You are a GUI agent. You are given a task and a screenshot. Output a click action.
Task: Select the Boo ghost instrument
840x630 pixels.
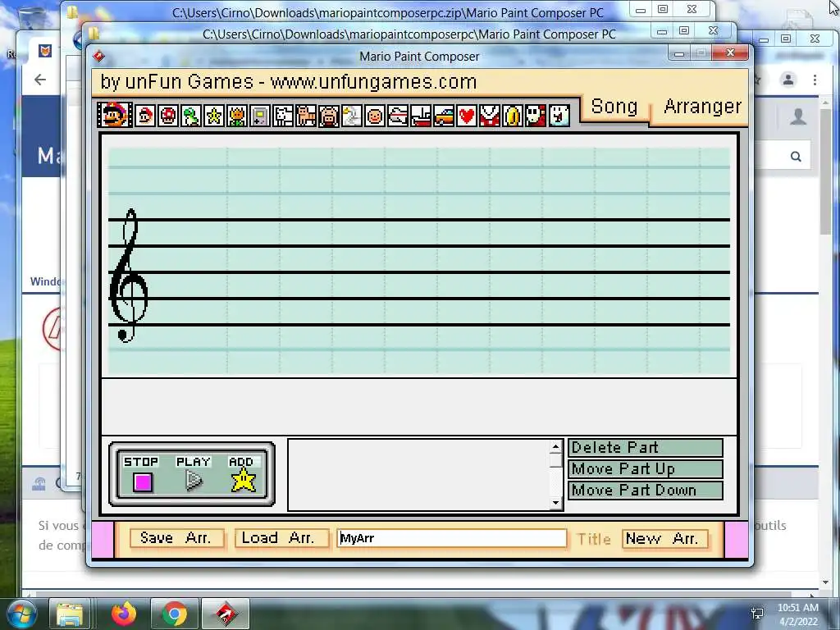559,116
